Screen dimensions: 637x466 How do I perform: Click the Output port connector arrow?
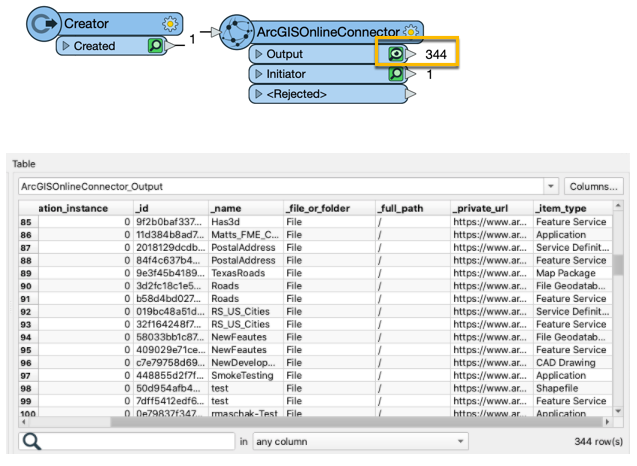tap(411, 54)
